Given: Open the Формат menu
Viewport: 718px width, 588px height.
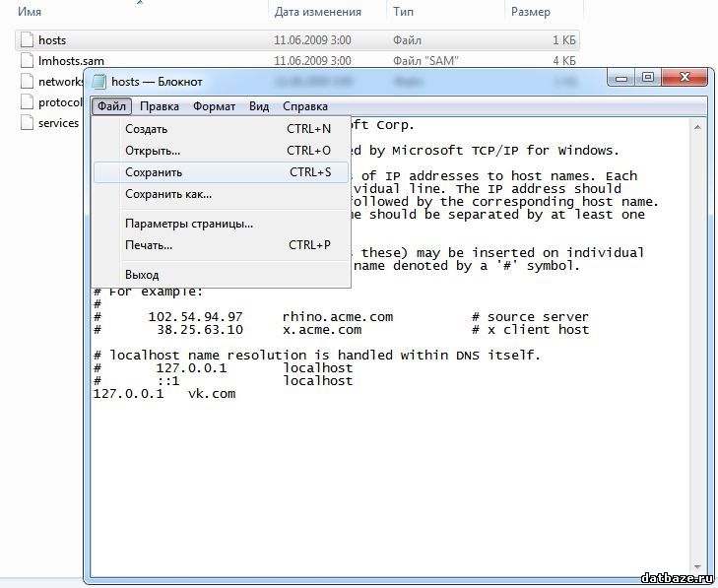Looking at the screenshot, I should (x=214, y=106).
